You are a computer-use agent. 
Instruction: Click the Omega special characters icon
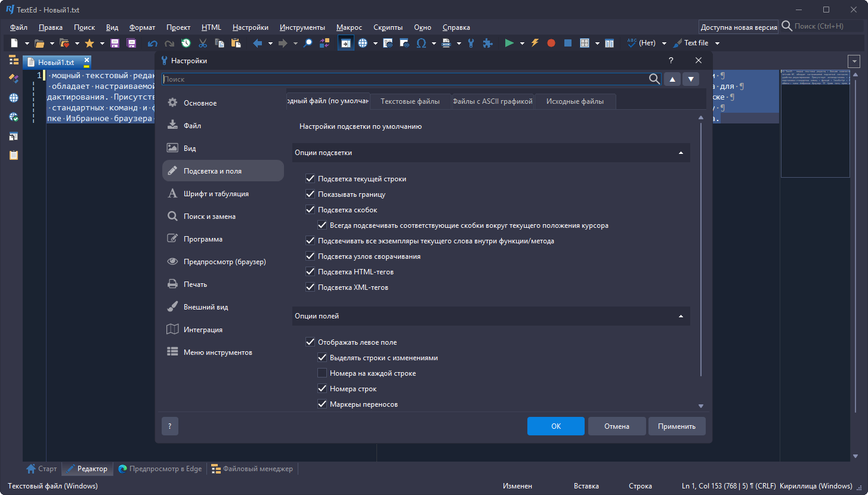pyautogui.click(x=421, y=43)
